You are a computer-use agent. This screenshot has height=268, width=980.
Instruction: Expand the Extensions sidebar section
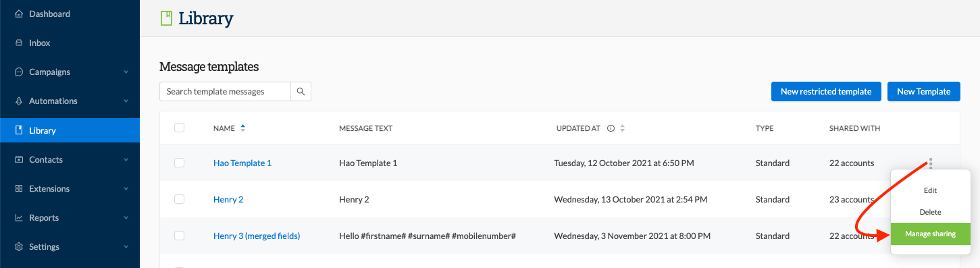(x=126, y=189)
